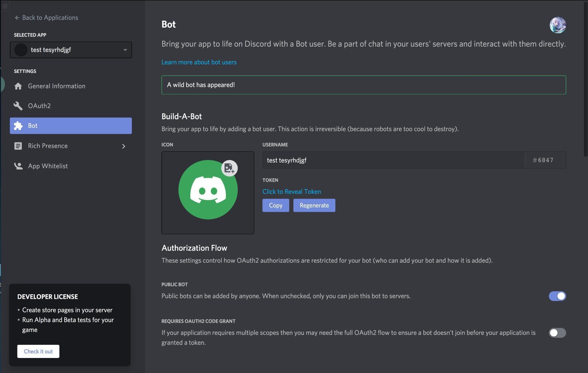Enable Requires OAuth2 Code Grant switch
The height and width of the screenshot is (373, 588).
click(x=557, y=333)
